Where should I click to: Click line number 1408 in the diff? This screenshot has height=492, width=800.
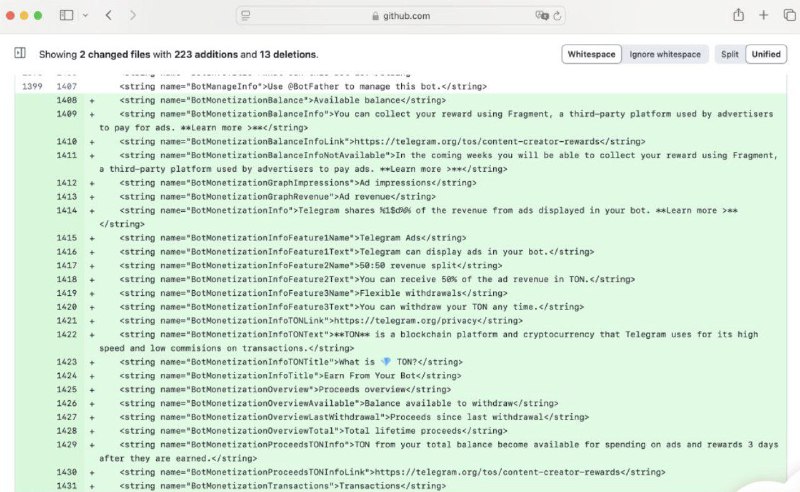(67, 100)
